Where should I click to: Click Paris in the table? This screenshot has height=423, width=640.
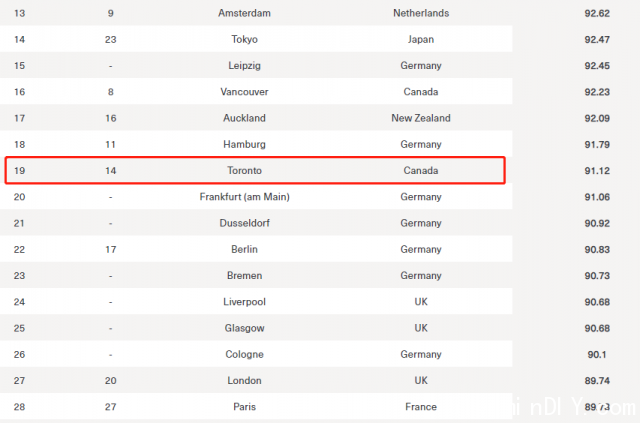coord(244,407)
